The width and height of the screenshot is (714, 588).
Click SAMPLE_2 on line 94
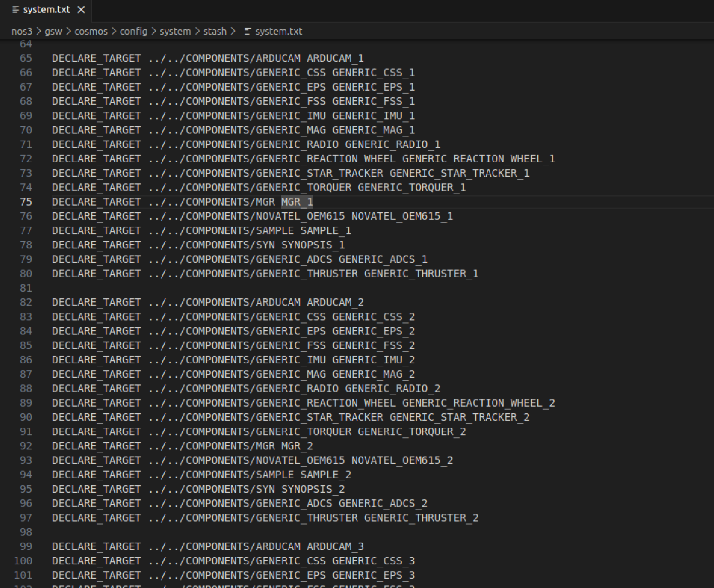(326, 475)
